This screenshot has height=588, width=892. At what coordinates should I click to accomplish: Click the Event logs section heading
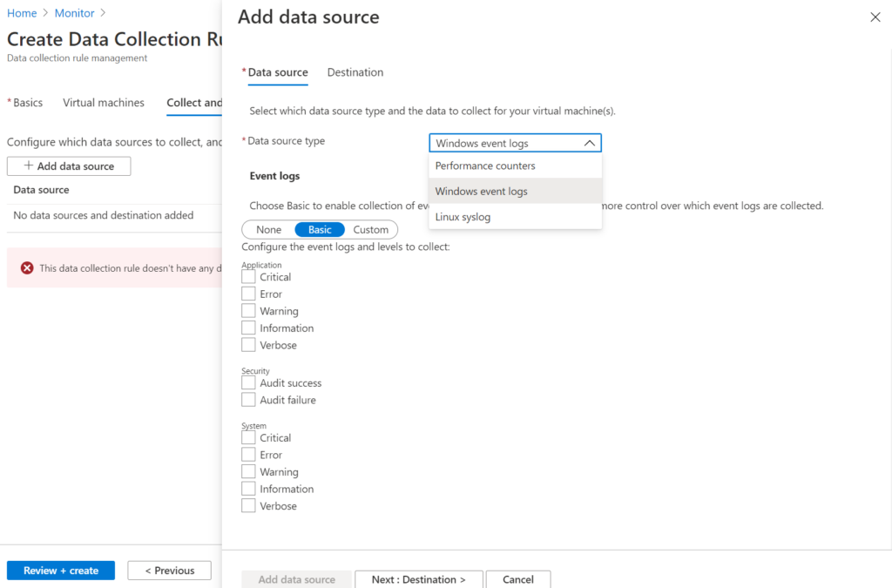[x=274, y=176]
